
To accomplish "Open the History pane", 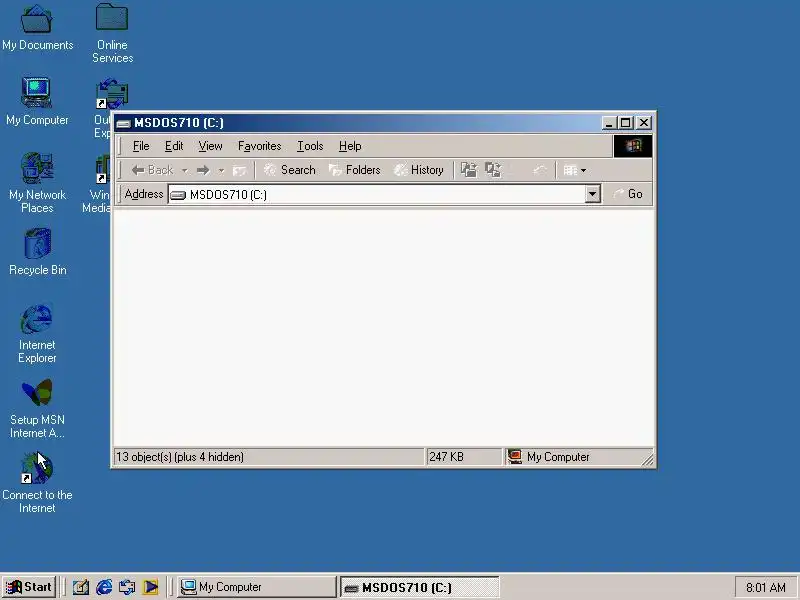I will click(x=419, y=170).
